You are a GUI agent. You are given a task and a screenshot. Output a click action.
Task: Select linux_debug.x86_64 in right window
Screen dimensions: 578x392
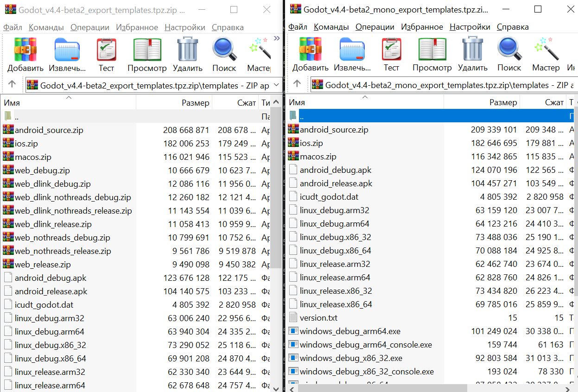click(x=336, y=251)
